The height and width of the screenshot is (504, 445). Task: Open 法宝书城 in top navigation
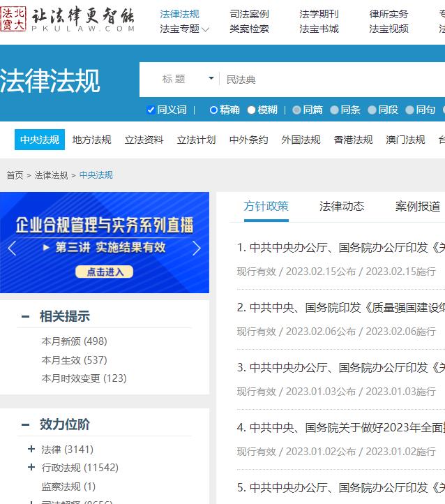[319, 29]
